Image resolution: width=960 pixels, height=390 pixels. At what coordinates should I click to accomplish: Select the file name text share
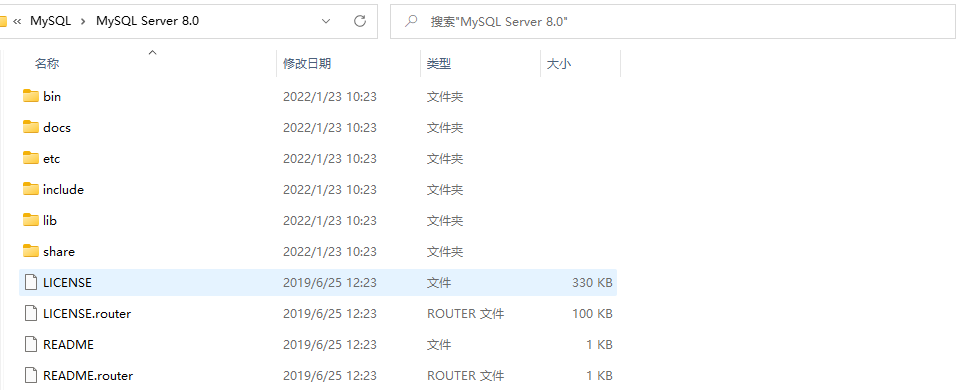tap(59, 252)
